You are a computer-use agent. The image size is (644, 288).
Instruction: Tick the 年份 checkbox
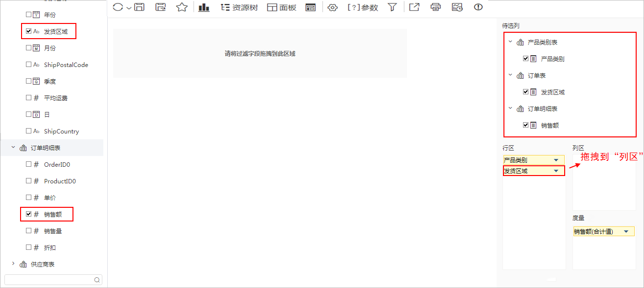pos(28,15)
